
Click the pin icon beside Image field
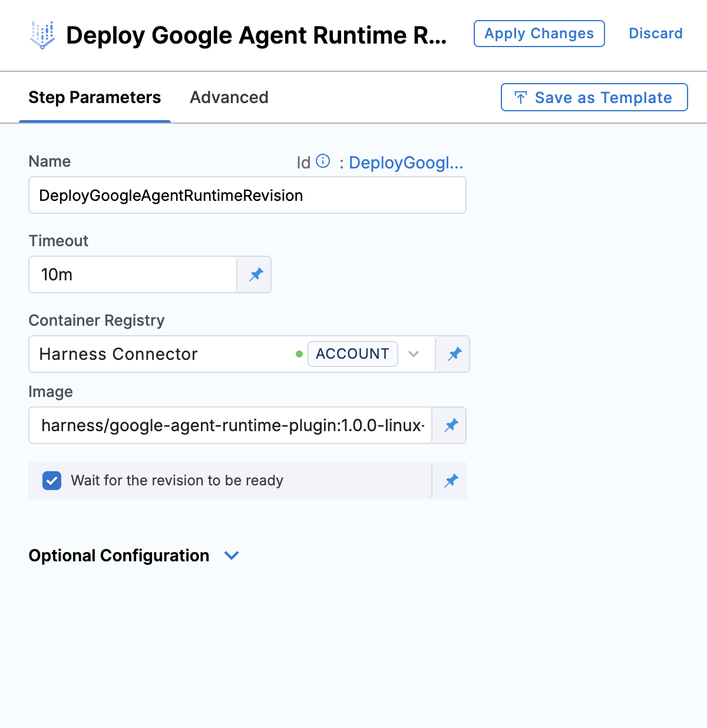click(x=451, y=425)
